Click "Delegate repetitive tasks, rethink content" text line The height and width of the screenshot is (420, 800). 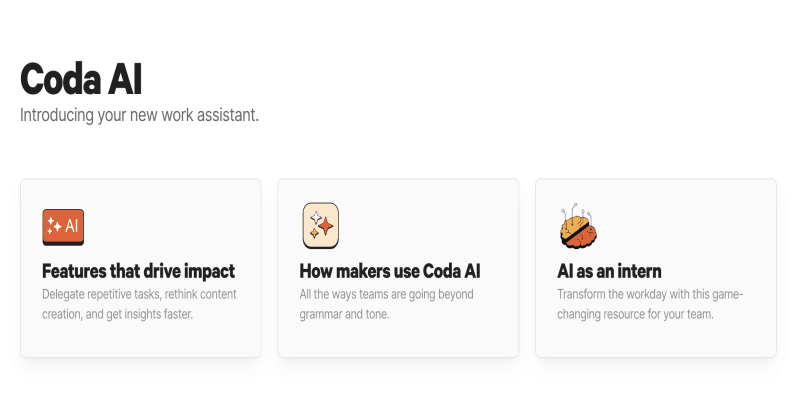(139, 295)
